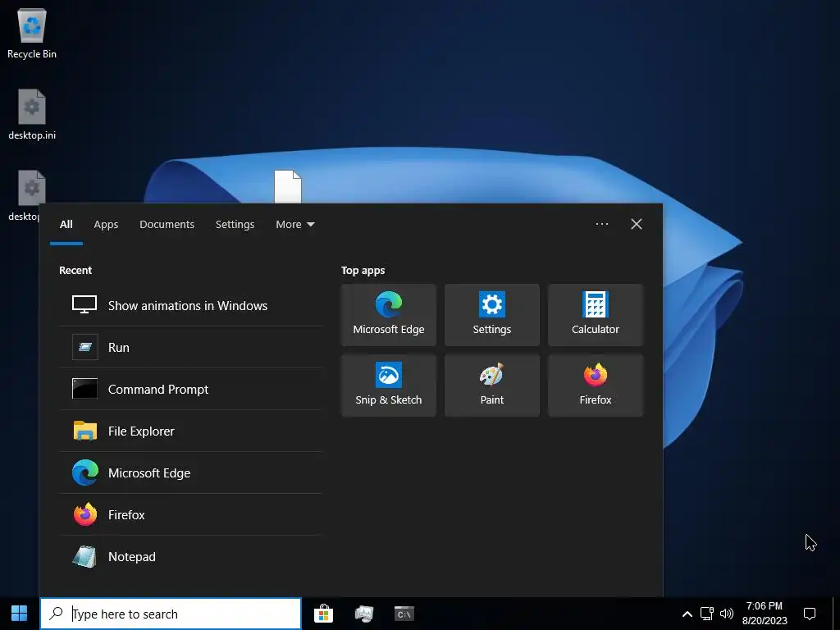Open Settings tile in Top apps
Image resolution: width=840 pixels, height=630 pixels.
[x=492, y=315]
